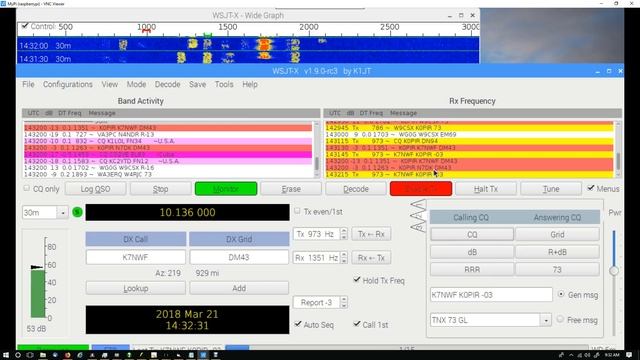Click the Tx ← Rx button
This screenshot has width=640, height=360.
[x=371, y=234]
